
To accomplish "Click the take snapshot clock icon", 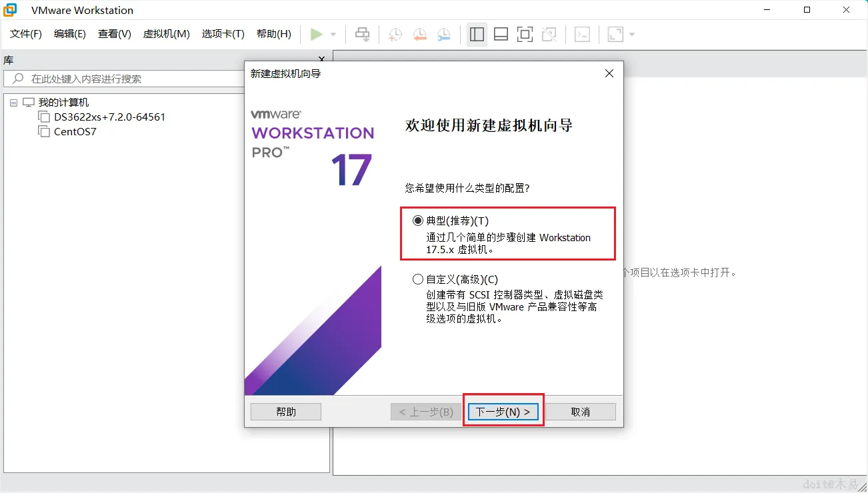I will (395, 34).
